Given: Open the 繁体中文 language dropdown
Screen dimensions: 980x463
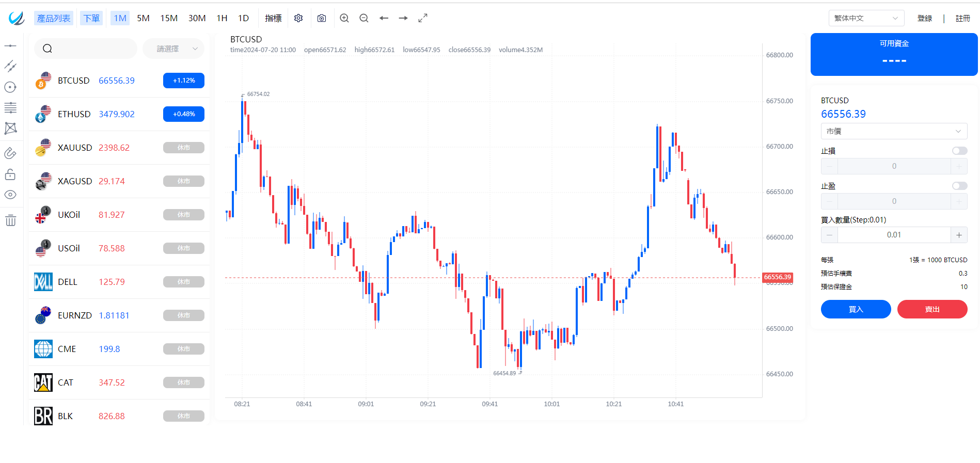Looking at the screenshot, I should point(866,18).
